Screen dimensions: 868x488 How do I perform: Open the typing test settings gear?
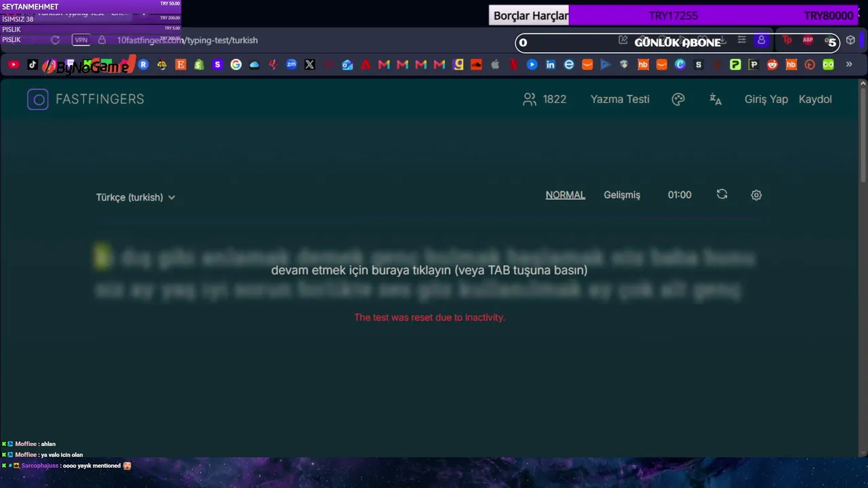pos(756,195)
